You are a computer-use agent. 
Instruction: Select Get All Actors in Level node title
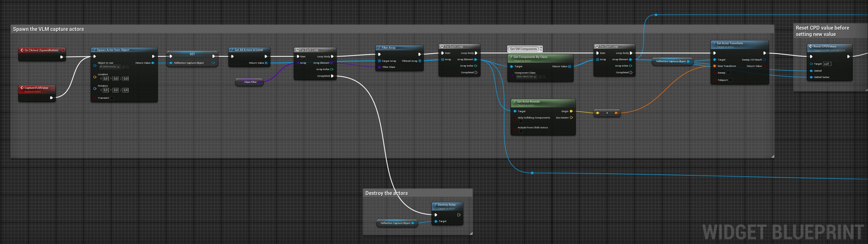click(x=249, y=50)
